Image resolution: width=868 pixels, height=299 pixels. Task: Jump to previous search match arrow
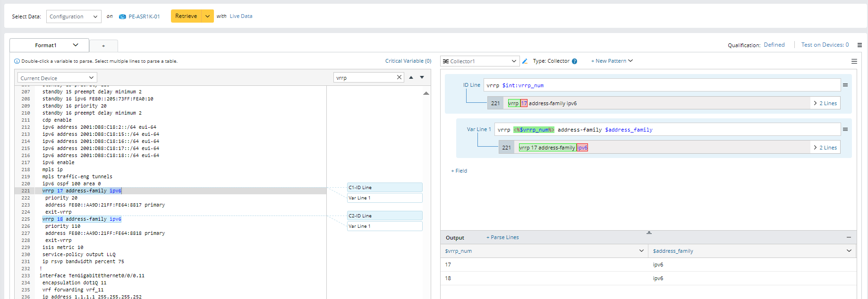click(x=411, y=77)
